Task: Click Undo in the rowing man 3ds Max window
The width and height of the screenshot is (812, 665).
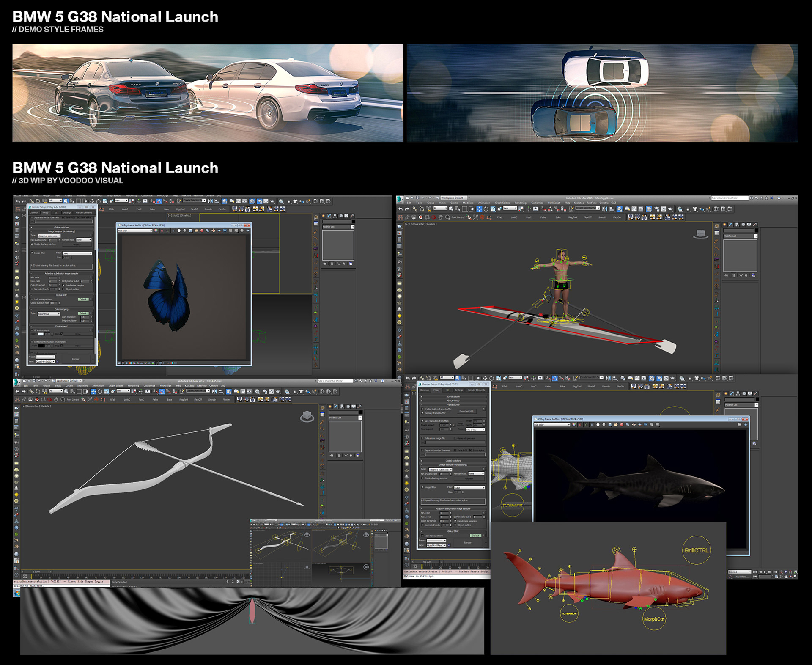Action: 401,209
